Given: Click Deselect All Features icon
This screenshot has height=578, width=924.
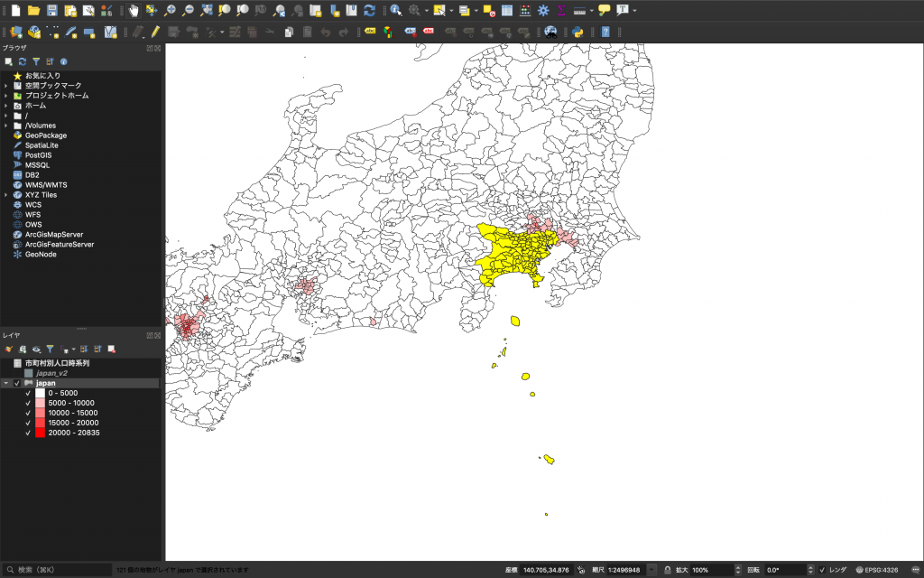Looking at the screenshot, I should (x=488, y=10).
